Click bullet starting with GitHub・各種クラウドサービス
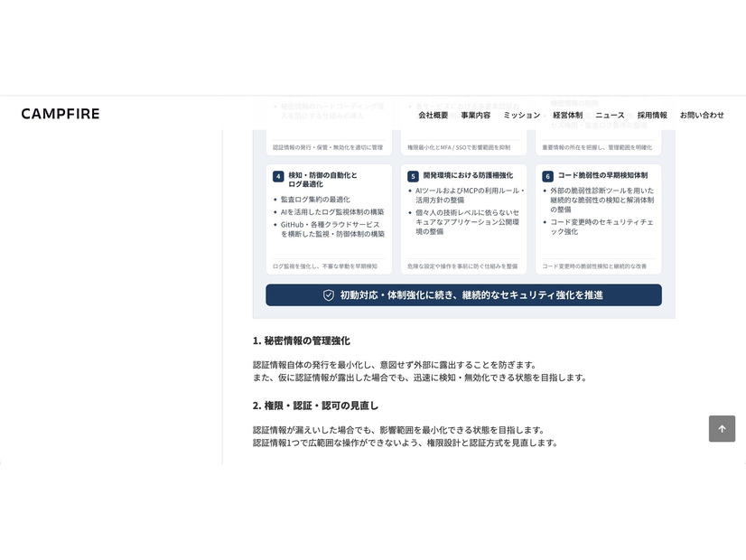The image size is (746, 560). [332, 229]
